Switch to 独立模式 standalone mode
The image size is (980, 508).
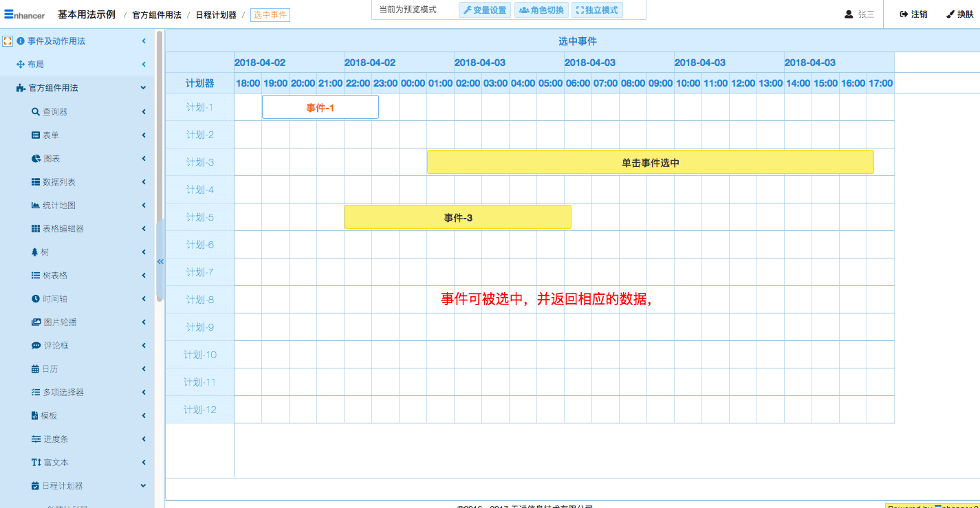(597, 10)
